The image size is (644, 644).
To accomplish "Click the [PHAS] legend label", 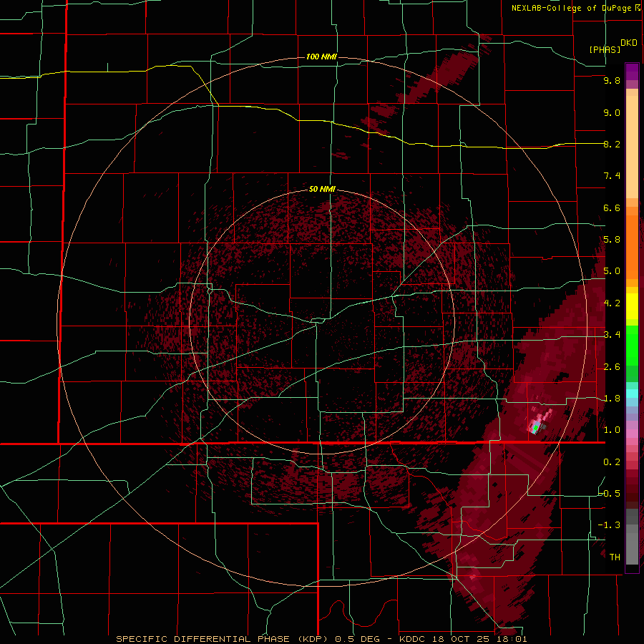I will (x=605, y=50).
